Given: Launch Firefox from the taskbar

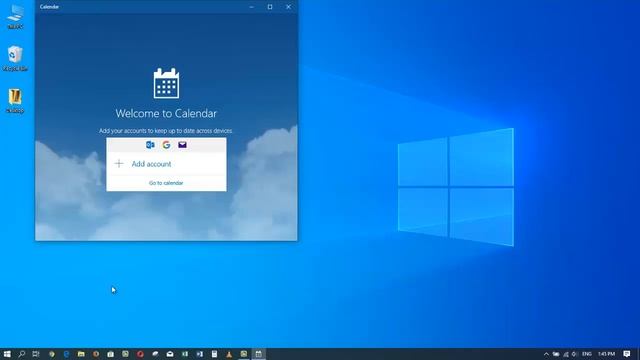Looking at the screenshot, I should click(96, 354).
